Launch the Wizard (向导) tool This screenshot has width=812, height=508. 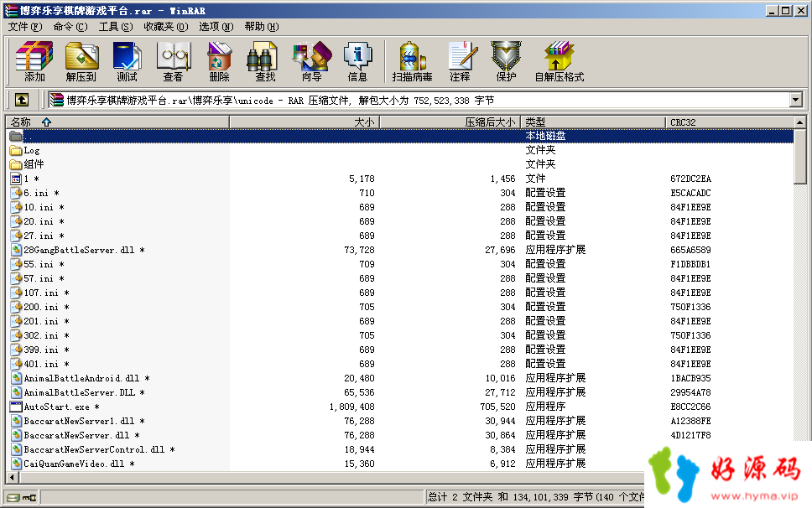pos(311,61)
